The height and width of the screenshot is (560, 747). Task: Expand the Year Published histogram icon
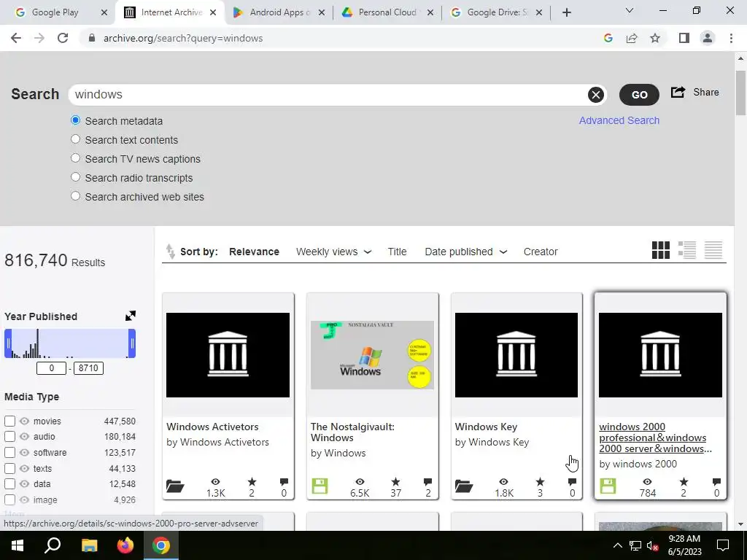[x=131, y=316]
